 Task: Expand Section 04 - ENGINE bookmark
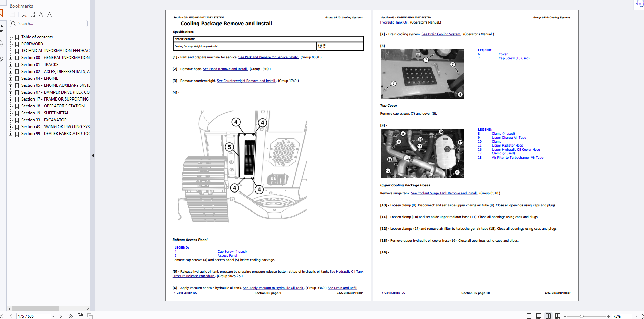[10, 79]
